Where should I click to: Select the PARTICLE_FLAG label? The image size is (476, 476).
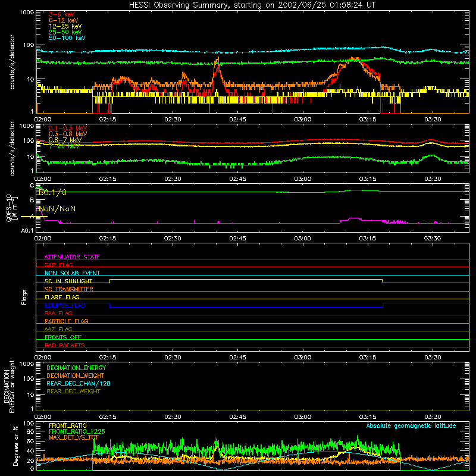pyautogui.click(x=67, y=321)
